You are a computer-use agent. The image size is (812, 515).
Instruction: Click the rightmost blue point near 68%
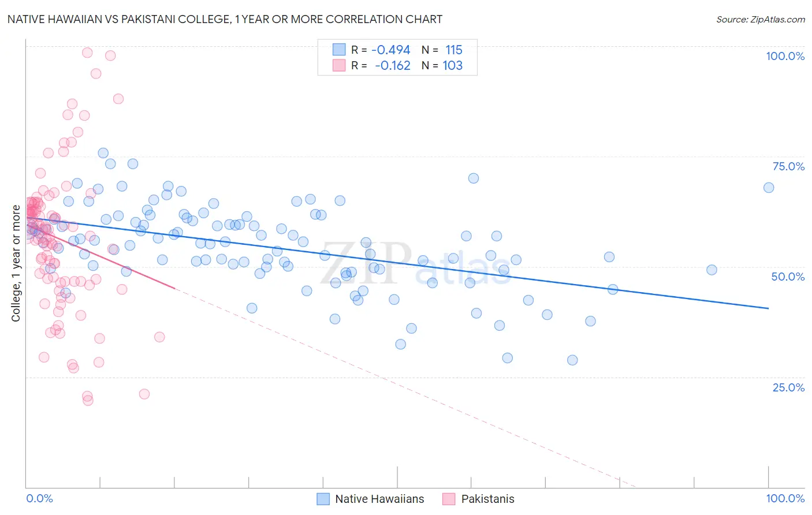[769, 188]
